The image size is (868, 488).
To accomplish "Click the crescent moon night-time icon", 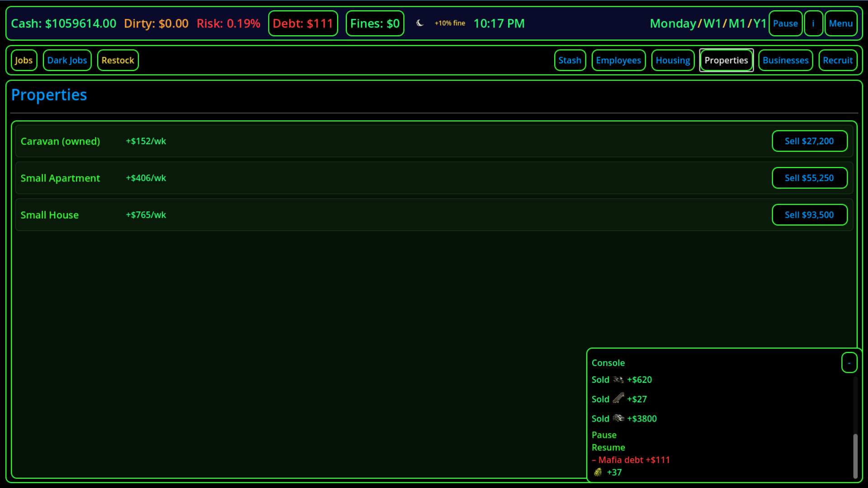I will coord(420,23).
